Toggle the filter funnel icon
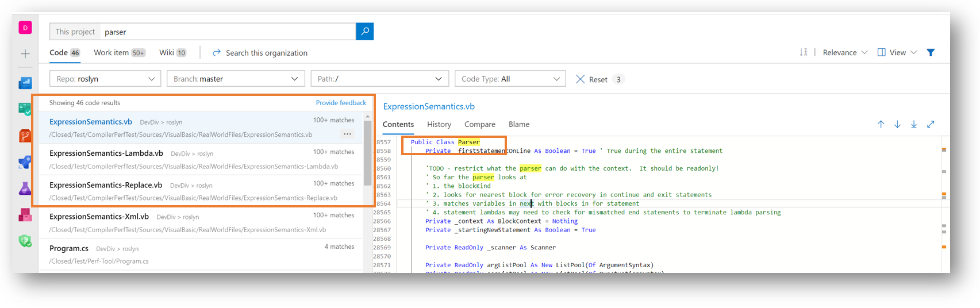This screenshot has width=980, height=308. point(931,52)
